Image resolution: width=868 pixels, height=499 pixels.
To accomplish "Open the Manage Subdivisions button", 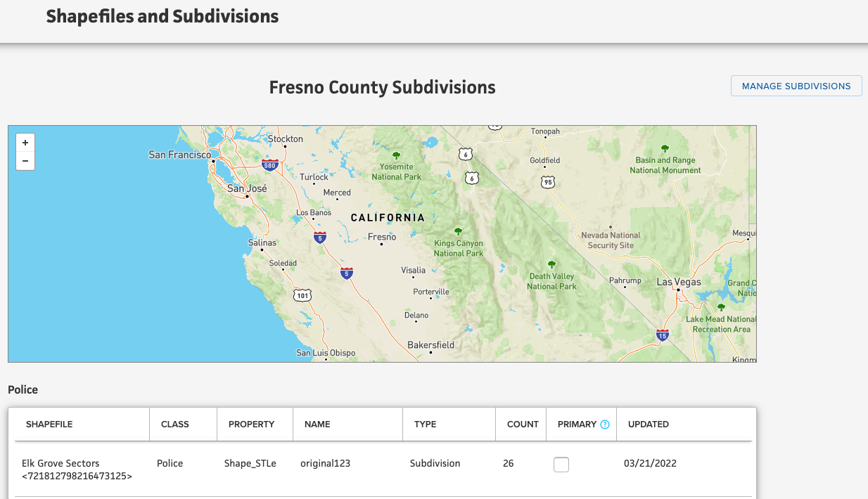I will (796, 86).
